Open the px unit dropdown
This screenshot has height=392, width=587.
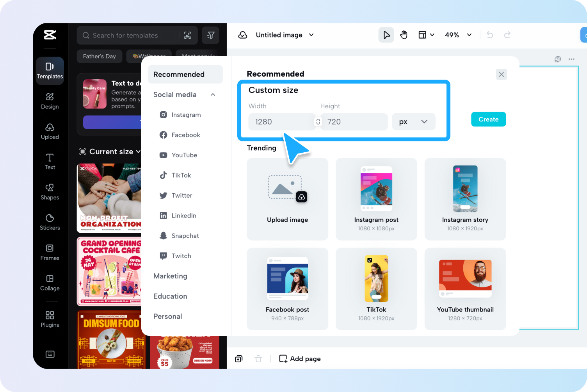(414, 121)
